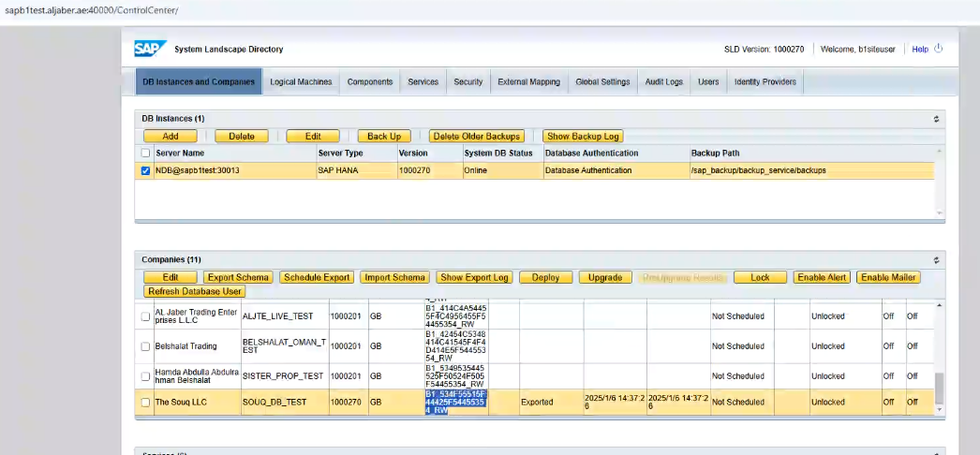Open the Identity Providers tab
Viewport: 980px width, 455px height.
click(765, 82)
